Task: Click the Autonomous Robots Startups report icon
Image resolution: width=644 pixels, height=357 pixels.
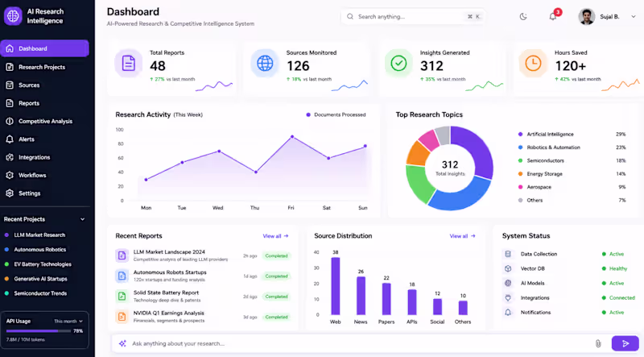Action: click(x=122, y=276)
